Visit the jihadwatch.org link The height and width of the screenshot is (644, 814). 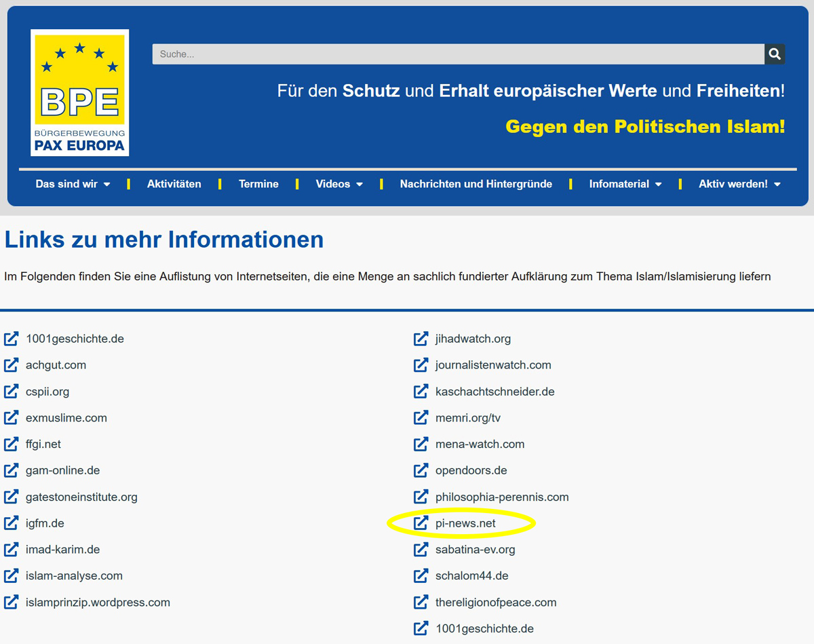[473, 339]
